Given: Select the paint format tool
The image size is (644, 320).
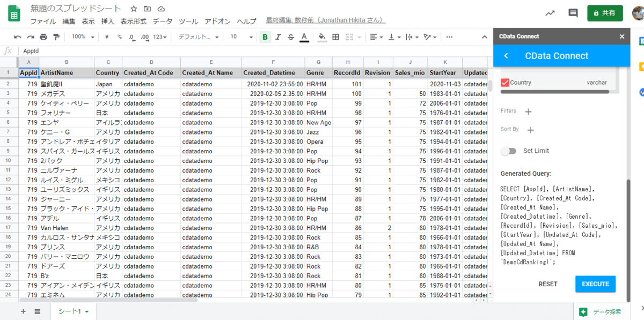Looking at the screenshot, I should (x=56, y=37).
